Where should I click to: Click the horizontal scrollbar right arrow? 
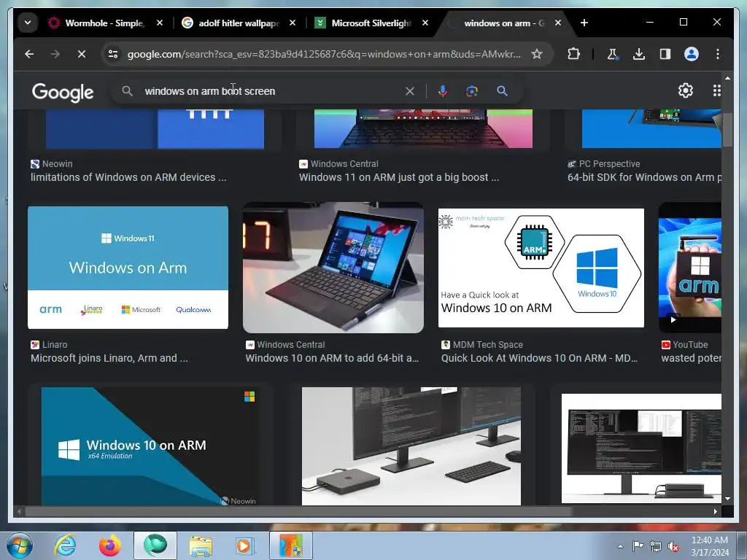(715, 511)
